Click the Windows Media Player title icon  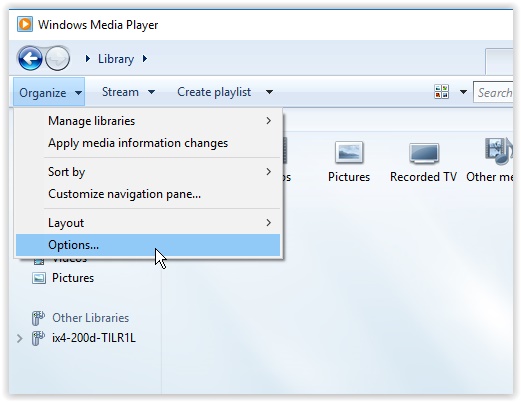(25, 24)
